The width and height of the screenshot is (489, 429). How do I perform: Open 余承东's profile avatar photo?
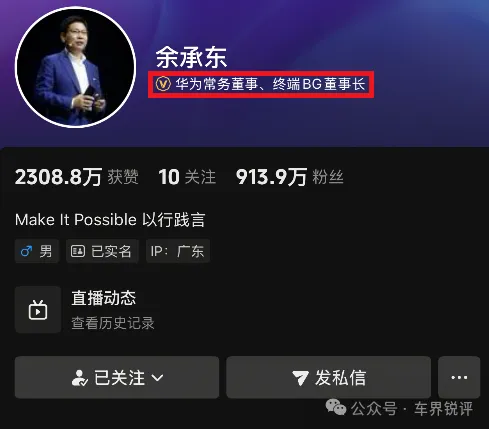pos(75,67)
